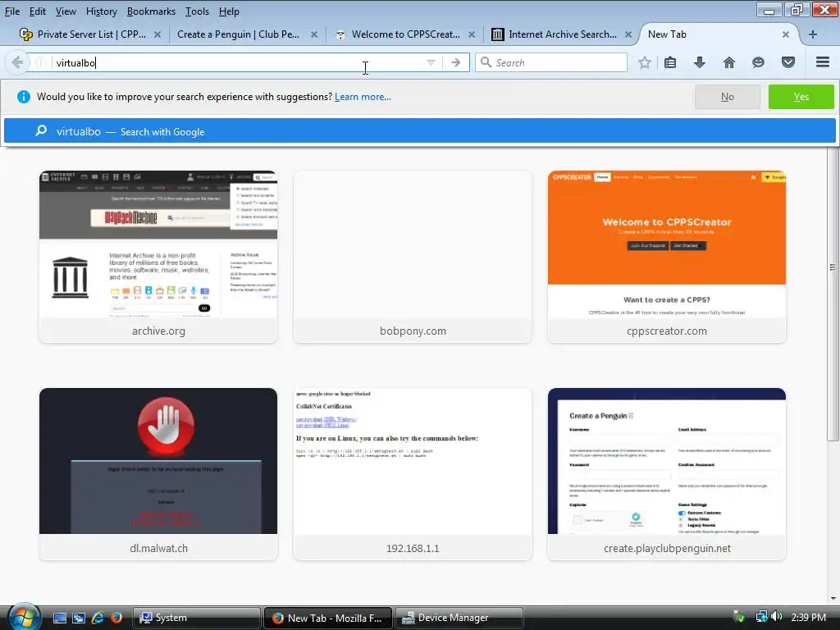The image size is (840, 630).
Task: Click the volume speaker tray icon
Action: [x=776, y=617]
